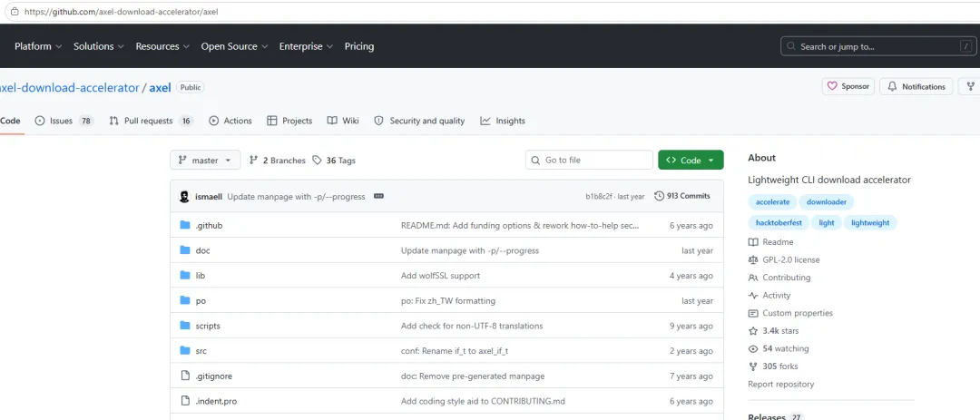Click the Search or jump to field

click(x=878, y=46)
